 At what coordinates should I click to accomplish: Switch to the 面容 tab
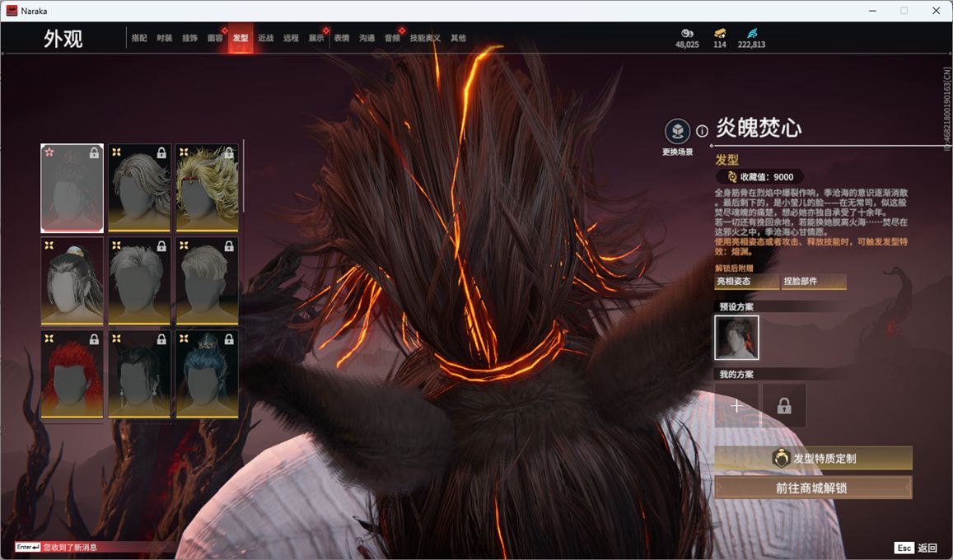pos(215,38)
